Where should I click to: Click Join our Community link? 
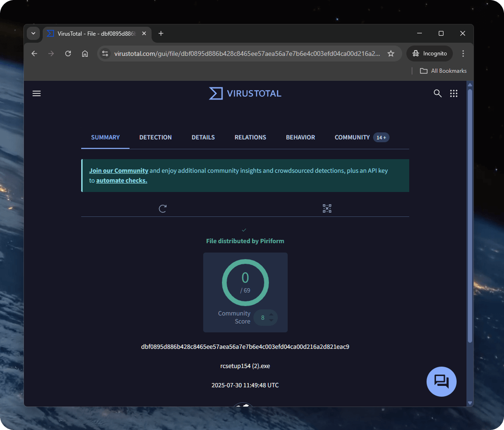click(119, 170)
